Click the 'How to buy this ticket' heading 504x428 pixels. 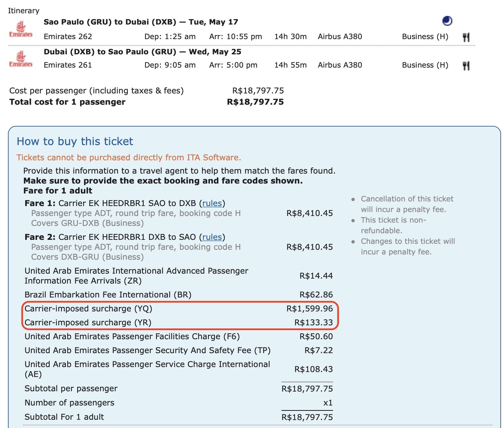[x=75, y=141]
